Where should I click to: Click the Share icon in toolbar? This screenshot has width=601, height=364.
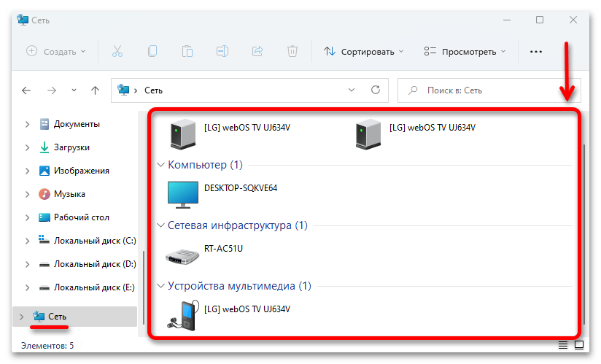pyautogui.click(x=257, y=51)
